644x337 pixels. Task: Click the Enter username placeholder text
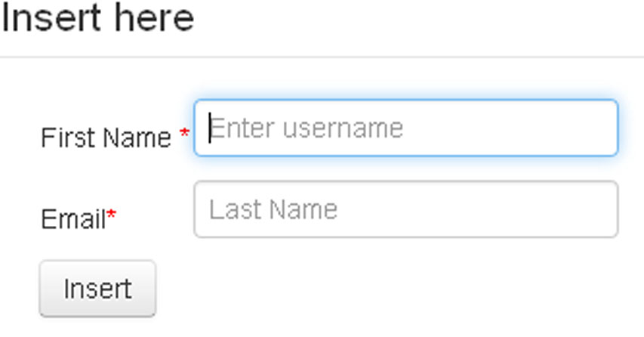click(x=307, y=128)
